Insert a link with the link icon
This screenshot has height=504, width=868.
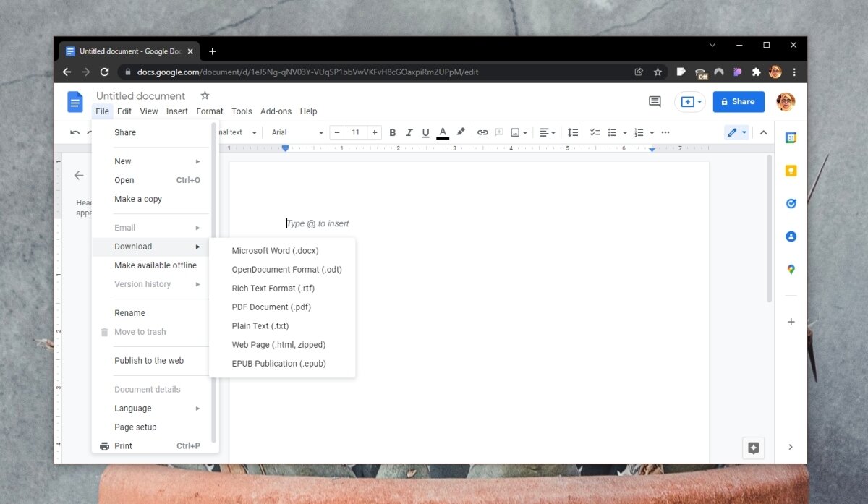click(482, 132)
